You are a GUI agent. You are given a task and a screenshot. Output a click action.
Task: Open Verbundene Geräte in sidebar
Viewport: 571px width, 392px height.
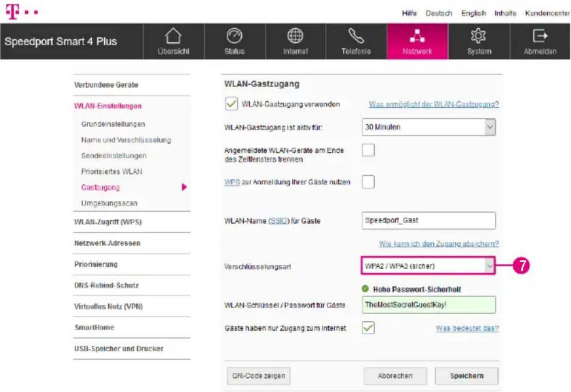tap(106, 85)
